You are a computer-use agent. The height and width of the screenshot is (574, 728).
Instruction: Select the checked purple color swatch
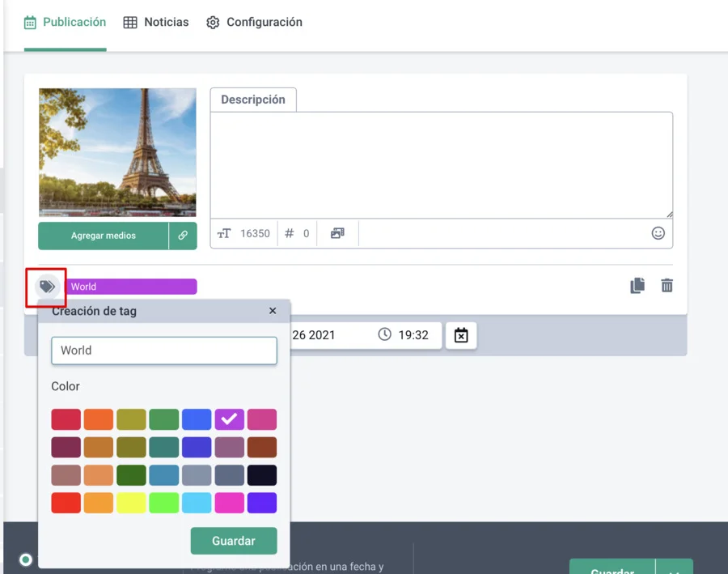[229, 419]
